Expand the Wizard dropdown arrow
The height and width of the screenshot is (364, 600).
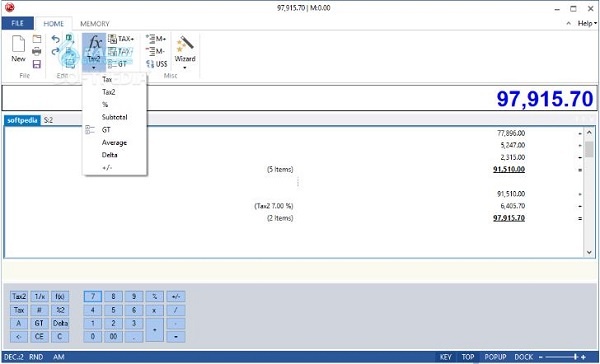(x=185, y=68)
